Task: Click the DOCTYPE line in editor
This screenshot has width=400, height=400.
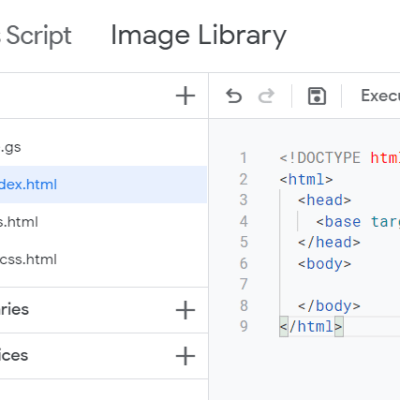Action: coord(340,158)
